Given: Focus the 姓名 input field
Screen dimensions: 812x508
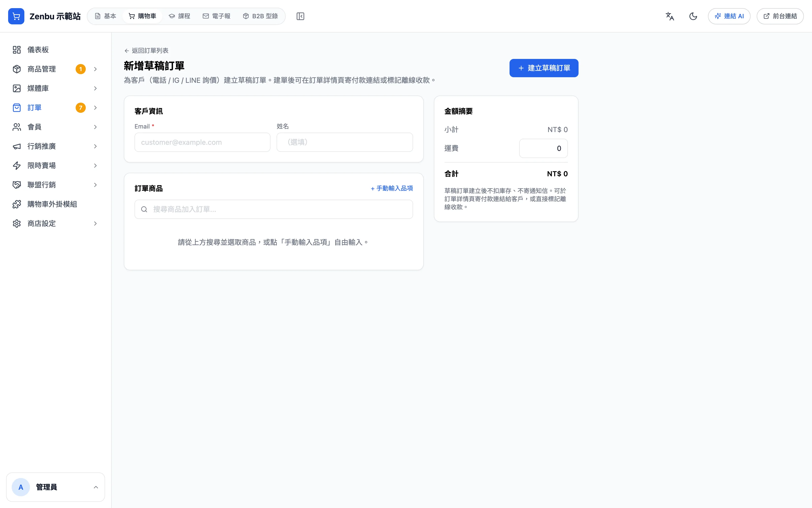Looking at the screenshot, I should click(345, 142).
